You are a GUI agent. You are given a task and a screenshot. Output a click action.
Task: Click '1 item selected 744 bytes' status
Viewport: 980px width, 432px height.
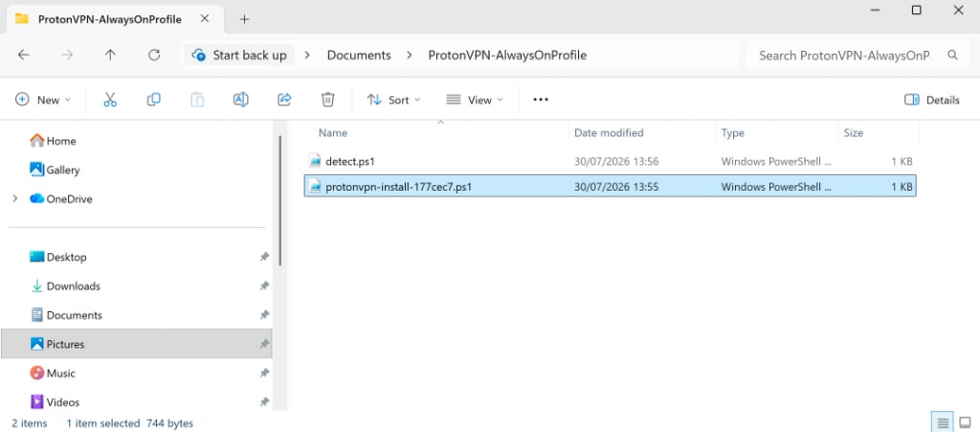tap(130, 423)
